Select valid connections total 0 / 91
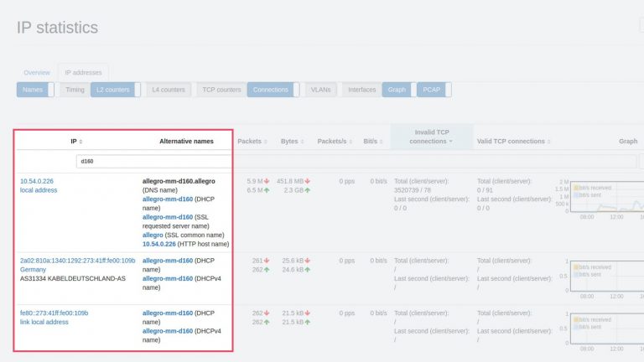 click(x=485, y=190)
